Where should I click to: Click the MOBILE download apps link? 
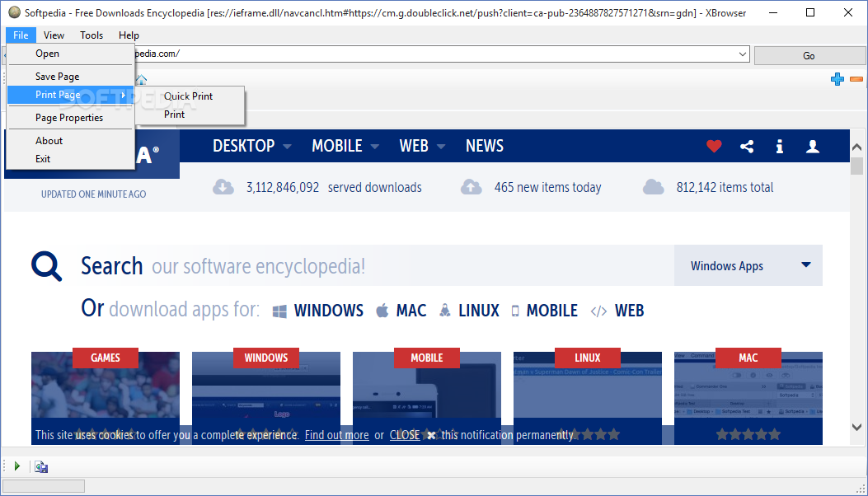coord(552,311)
